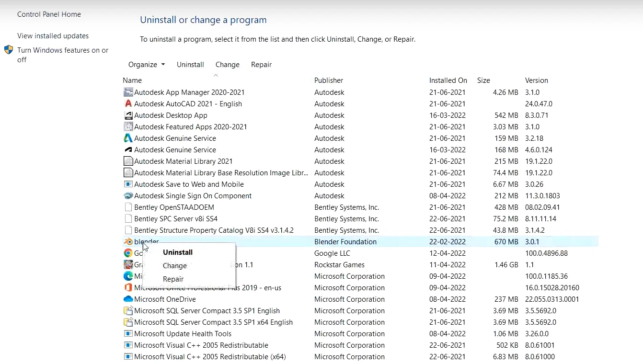643x364 pixels.
Task: Click the Windows features shield icon
Action: pos(9,50)
